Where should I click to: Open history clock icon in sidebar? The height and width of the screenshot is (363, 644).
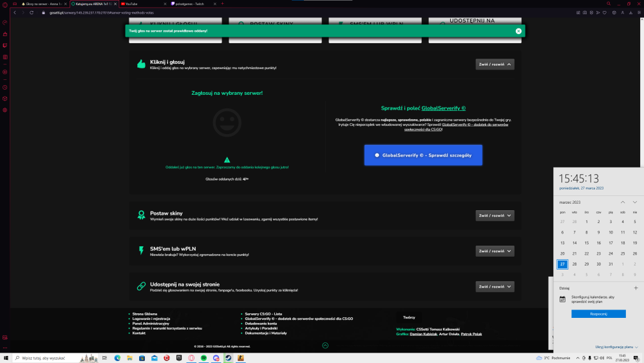pos(5,87)
